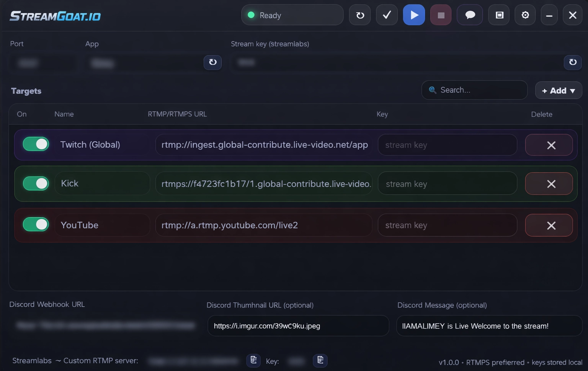
Task: Copy the Streamlabs Key value
Action: click(x=320, y=360)
